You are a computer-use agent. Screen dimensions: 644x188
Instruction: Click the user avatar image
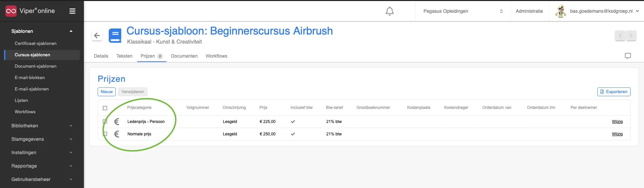coord(560,11)
